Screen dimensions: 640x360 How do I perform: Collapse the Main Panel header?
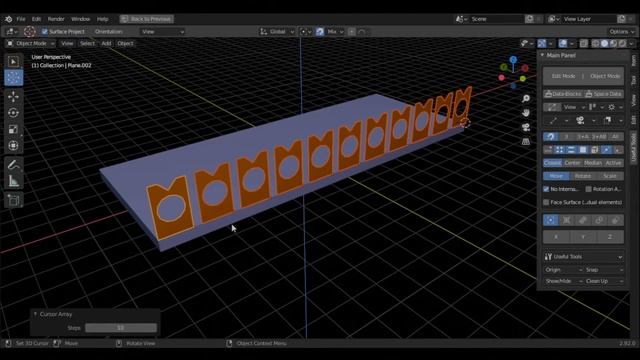pos(542,55)
